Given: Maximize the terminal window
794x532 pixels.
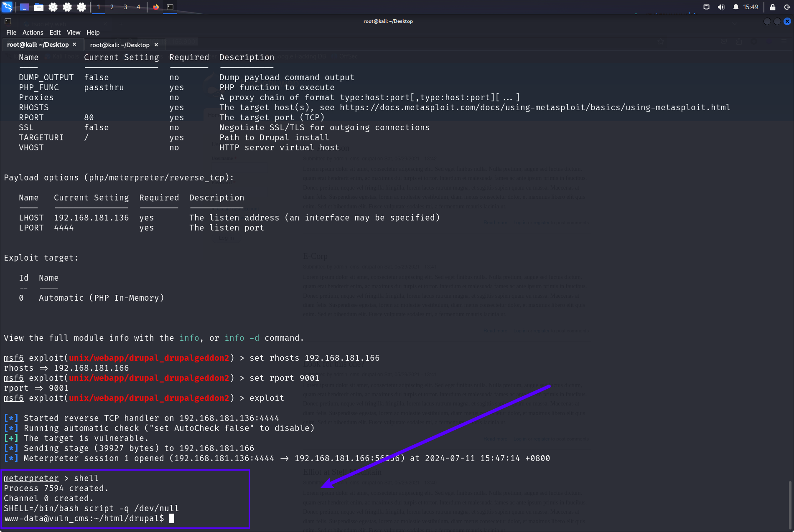Looking at the screenshot, I should 777,21.
